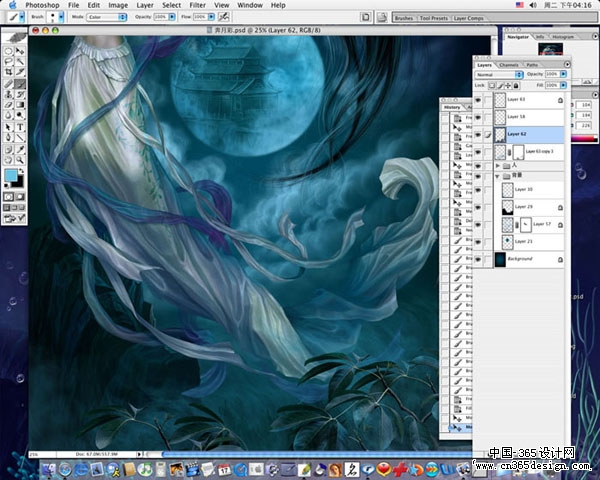This screenshot has height=480, width=600.
Task: Open the layer blend mode dropdown
Action: coord(499,75)
